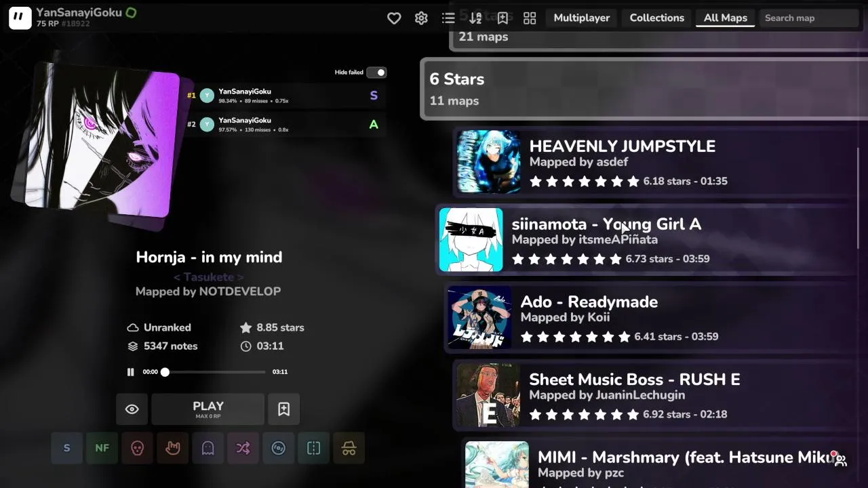Toggle the Hide failed switch
Image resolution: width=868 pixels, height=488 pixels.
coord(376,73)
